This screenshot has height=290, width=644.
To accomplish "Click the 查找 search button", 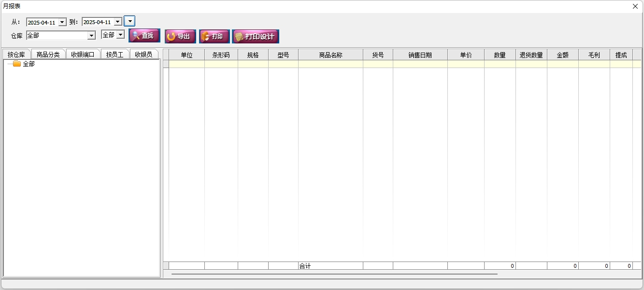I will 144,36.
